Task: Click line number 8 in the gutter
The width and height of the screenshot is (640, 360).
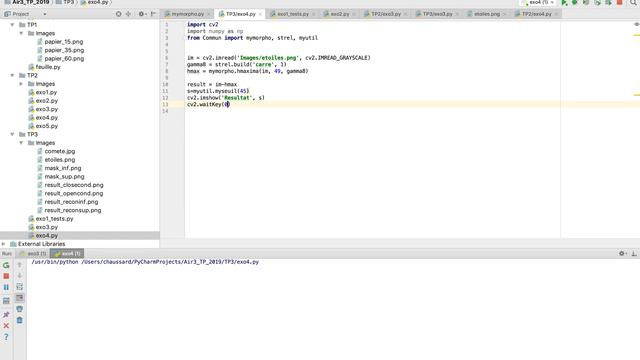Action: [166, 71]
